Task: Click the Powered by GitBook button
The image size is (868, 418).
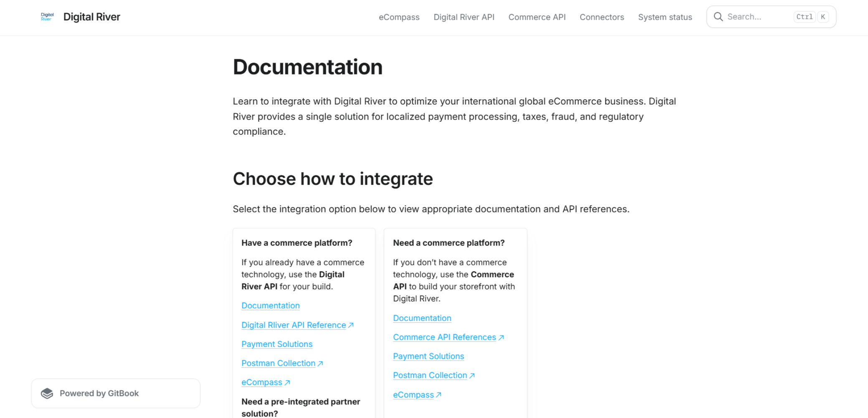Action: click(116, 393)
